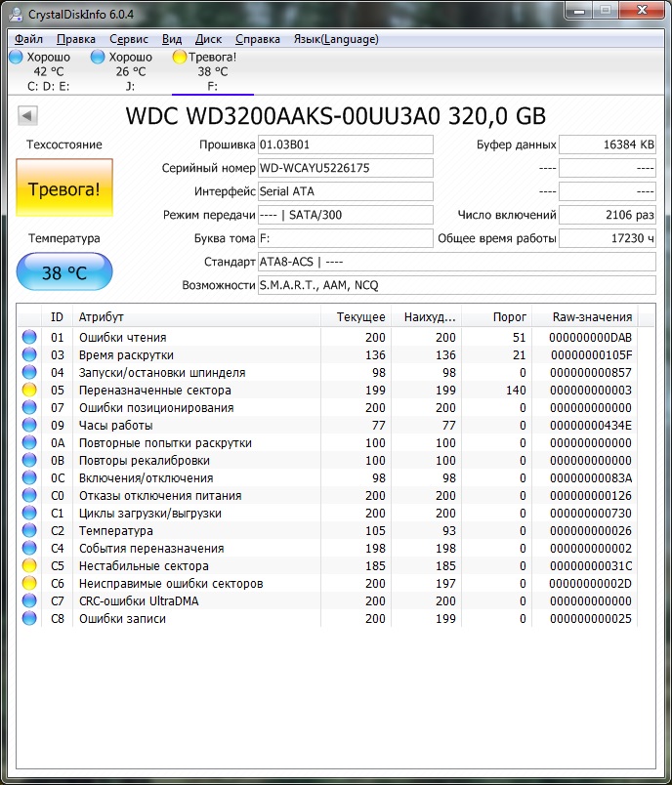Screen dimensions: 672x785
Task: Click the Порог column header
Action: click(x=497, y=317)
